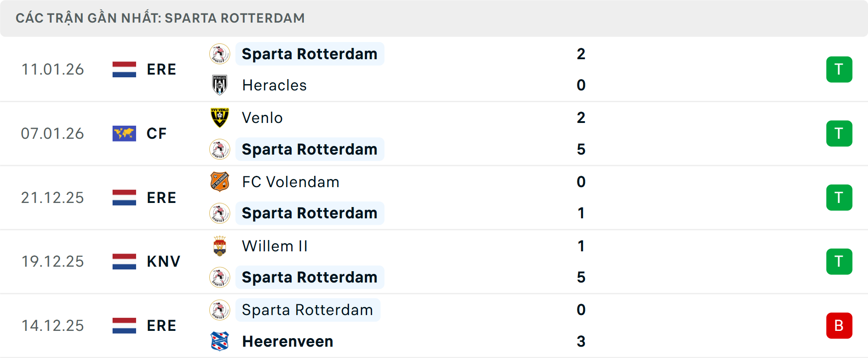Click the Netherlands flag beside ERE label
The height and width of the screenshot is (358, 868).
click(x=124, y=69)
